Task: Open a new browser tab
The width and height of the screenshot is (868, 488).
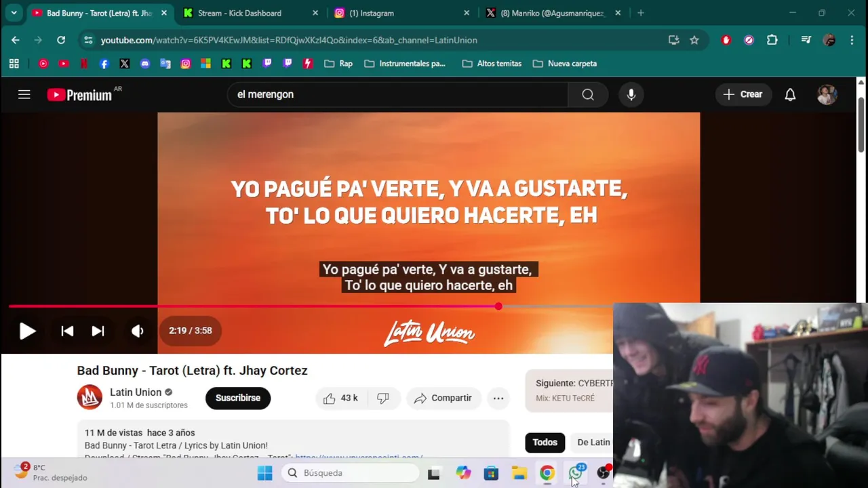Action: pyautogui.click(x=641, y=13)
